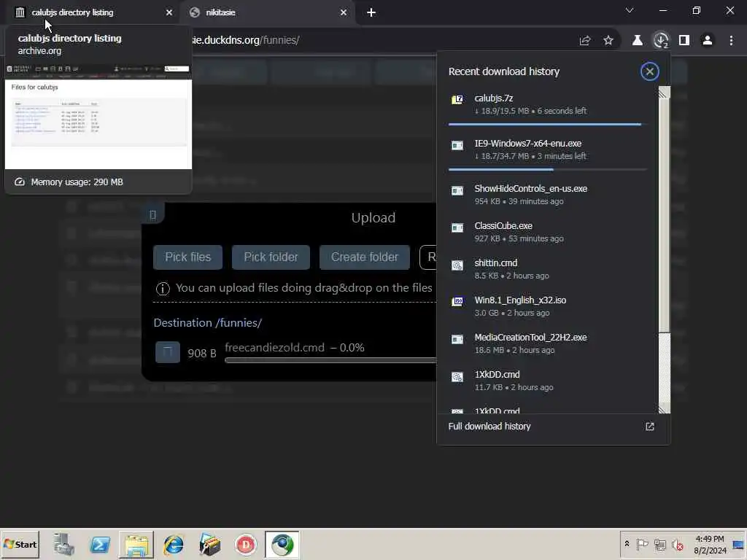Close the calubjs directory listing tab
The width and height of the screenshot is (747, 560).
click(x=169, y=12)
